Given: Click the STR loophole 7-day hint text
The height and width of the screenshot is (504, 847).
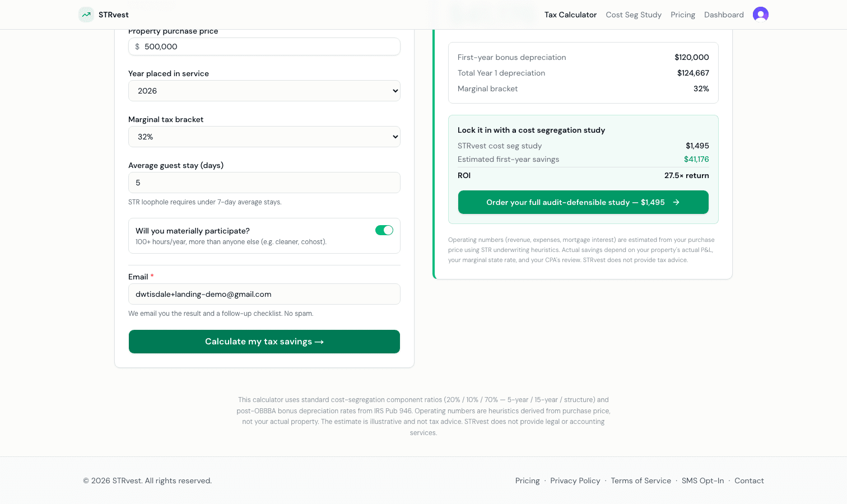Looking at the screenshot, I should tap(205, 202).
